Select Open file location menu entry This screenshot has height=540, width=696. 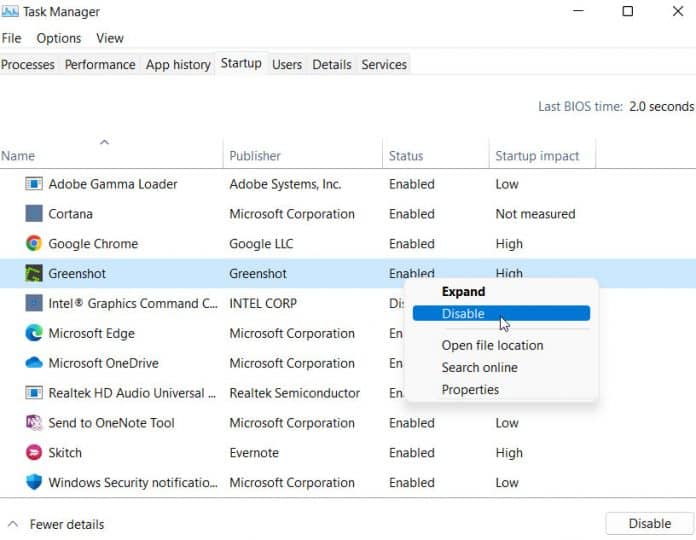click(492, 345)
